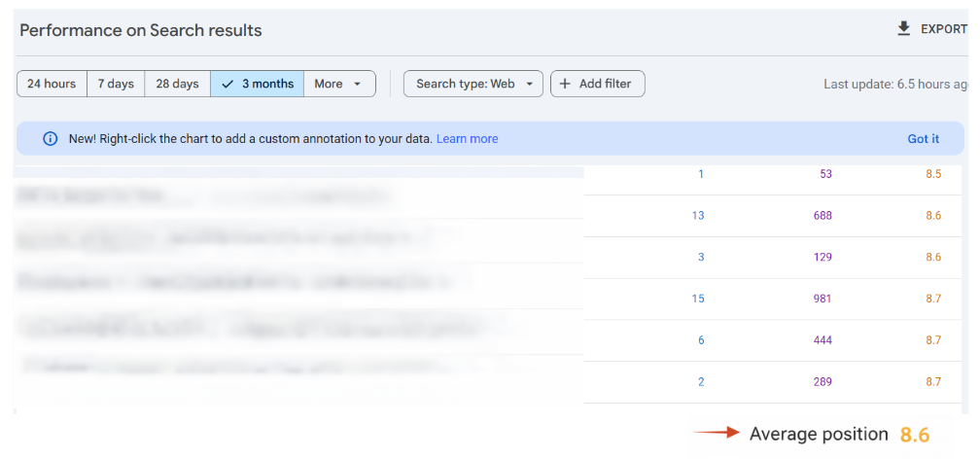Open the Search type: Web dropdown
Image resolution: width=980 pixels, height=459 pixels.
coord(473,84)
